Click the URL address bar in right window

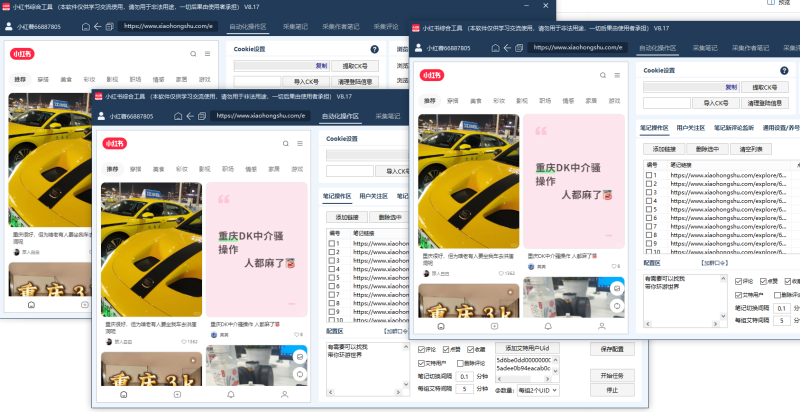(x=577, y=48)
